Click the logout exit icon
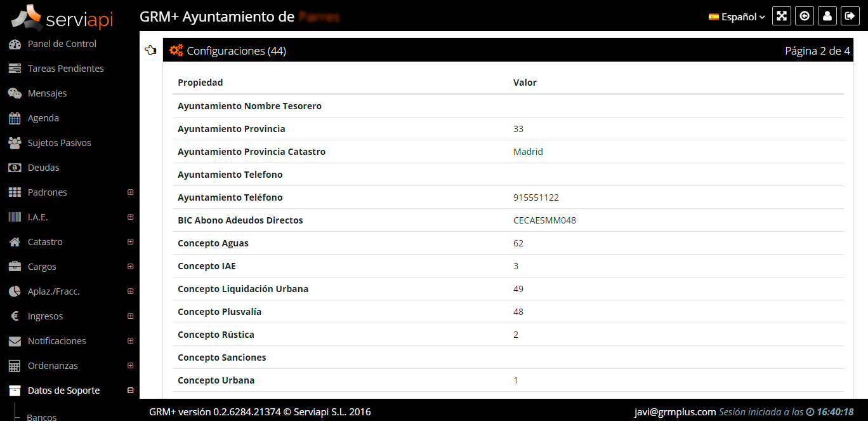The width and height of the screenshot is (868, 421). [x=850, y=17]
